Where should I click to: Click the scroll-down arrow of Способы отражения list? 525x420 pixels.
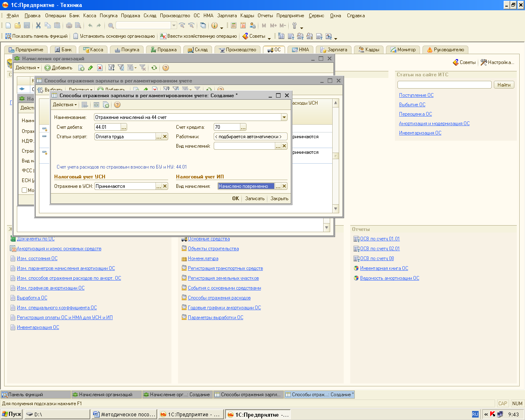(336, 209)
